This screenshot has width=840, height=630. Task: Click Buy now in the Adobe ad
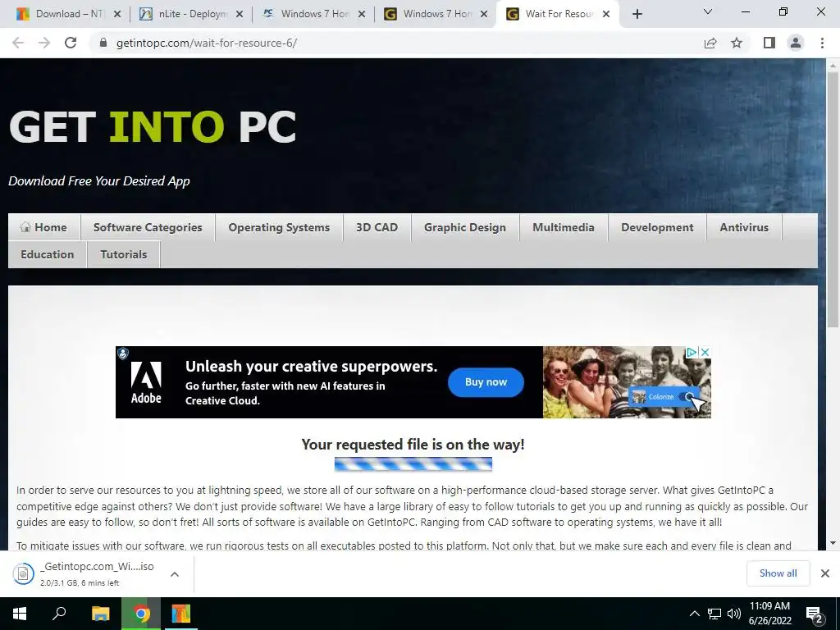pos(486,382)
